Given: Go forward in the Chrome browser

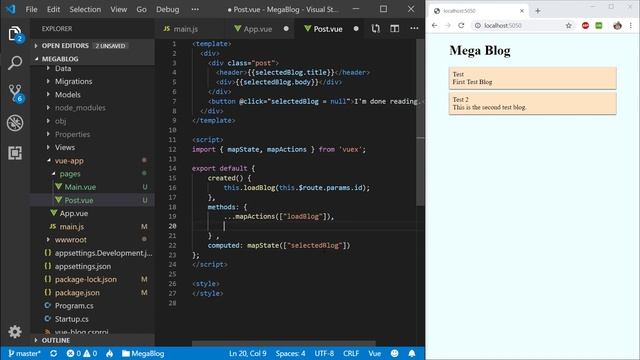Looking at the screenshot, I should click(448, 25).
